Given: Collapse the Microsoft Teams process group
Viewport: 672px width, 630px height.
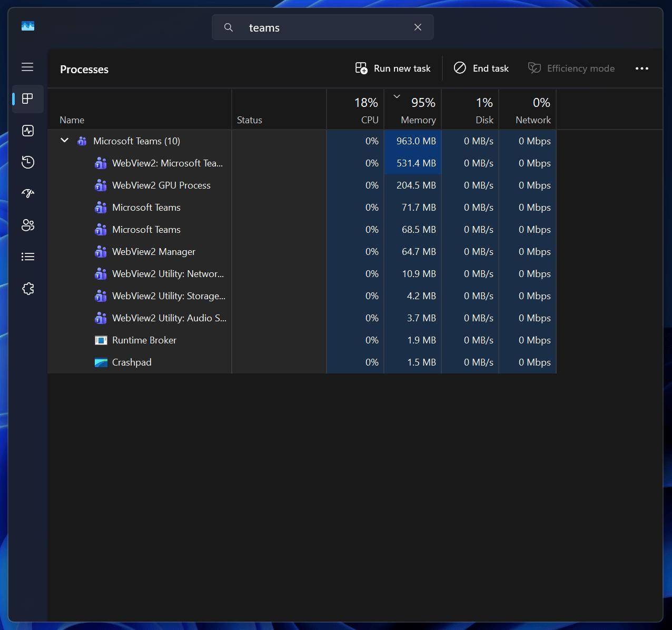Looking at the screenshot, I should [x=64, y=141].
